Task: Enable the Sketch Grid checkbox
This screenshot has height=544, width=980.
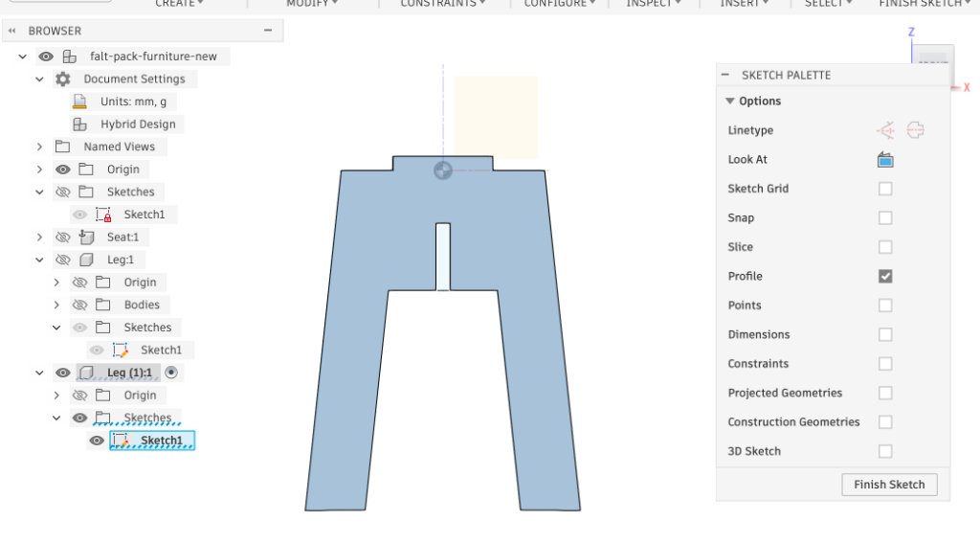Action: tap(885, 189)
